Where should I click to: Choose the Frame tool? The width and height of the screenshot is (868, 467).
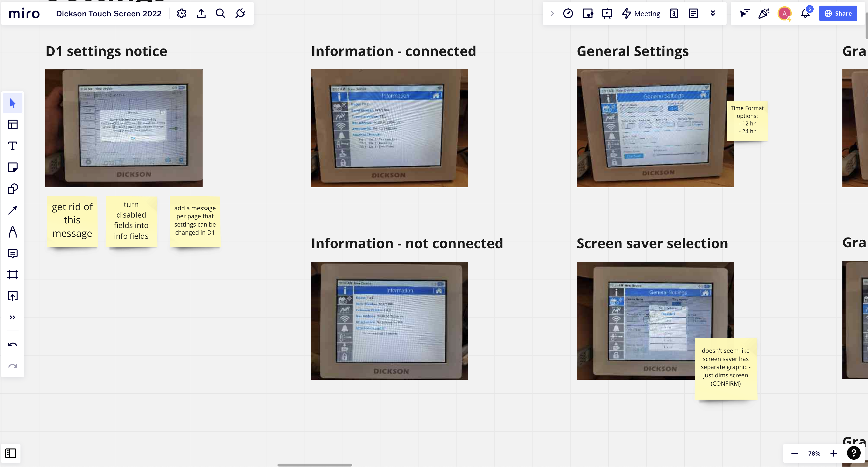pyautogui.click(x=12, y=275)
